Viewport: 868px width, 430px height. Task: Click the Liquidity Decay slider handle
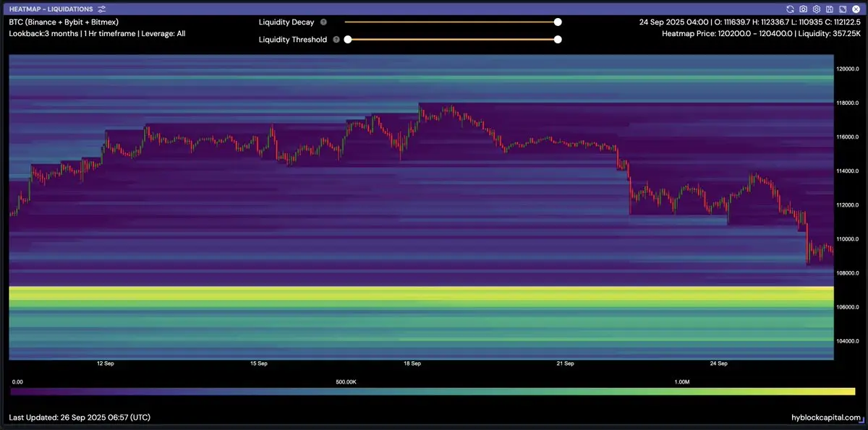pos(558,22)
